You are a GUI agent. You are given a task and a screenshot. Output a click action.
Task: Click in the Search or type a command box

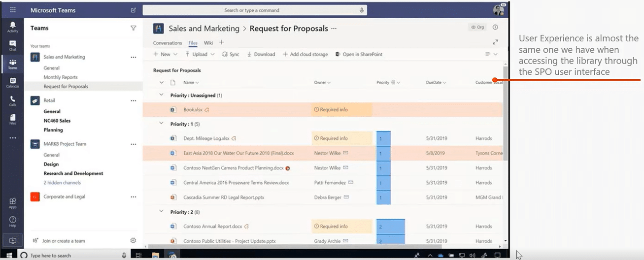tap(255, 10)
